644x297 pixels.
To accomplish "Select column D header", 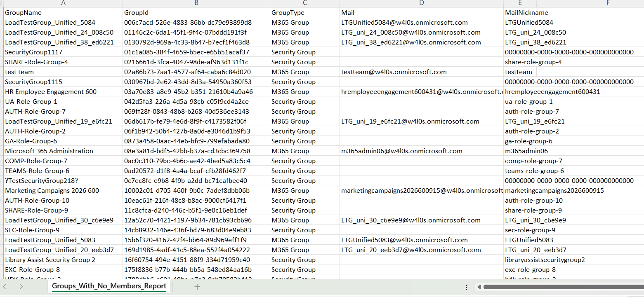I will [x=421, y=3].
